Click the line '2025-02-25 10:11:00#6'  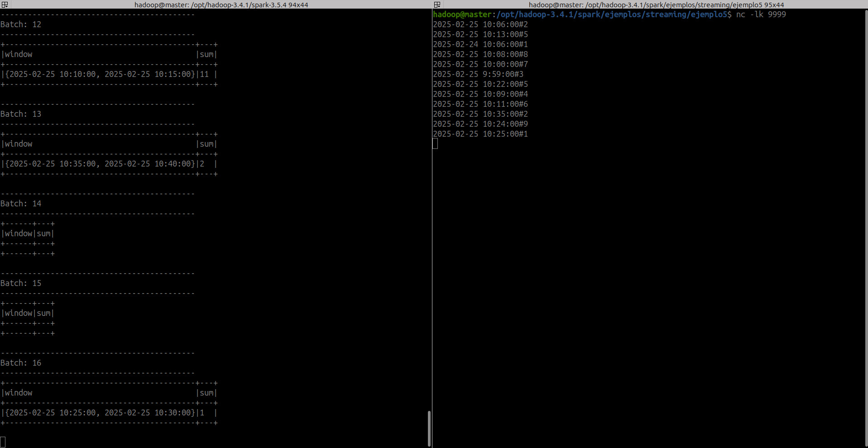pyautogui.click(x=480, y=104)
